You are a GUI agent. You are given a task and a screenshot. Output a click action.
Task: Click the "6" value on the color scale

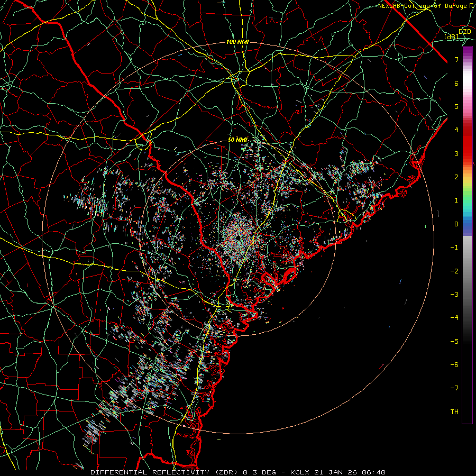pyautogui.click(x=456, y=83)
